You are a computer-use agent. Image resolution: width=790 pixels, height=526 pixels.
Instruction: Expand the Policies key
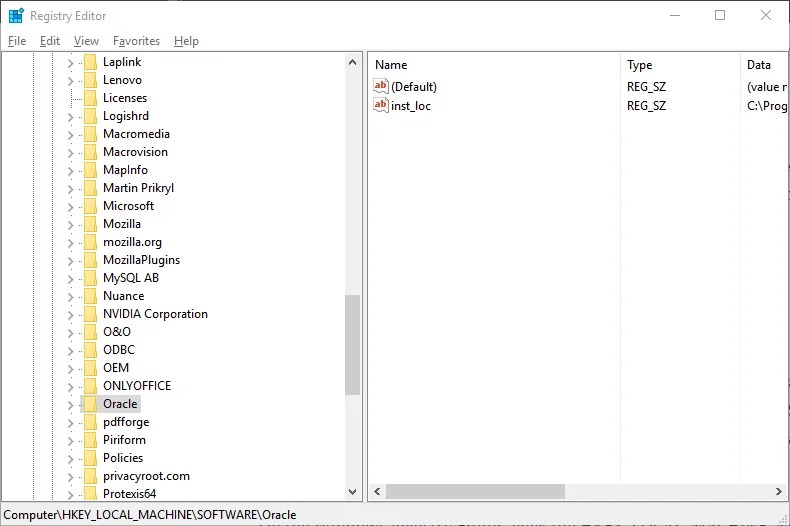[x=71, y=459]
